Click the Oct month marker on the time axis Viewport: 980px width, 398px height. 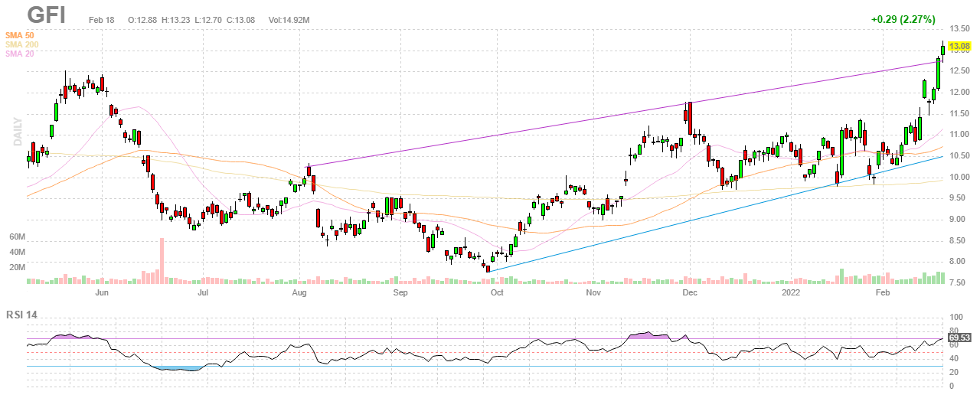(x=497, y=292)
